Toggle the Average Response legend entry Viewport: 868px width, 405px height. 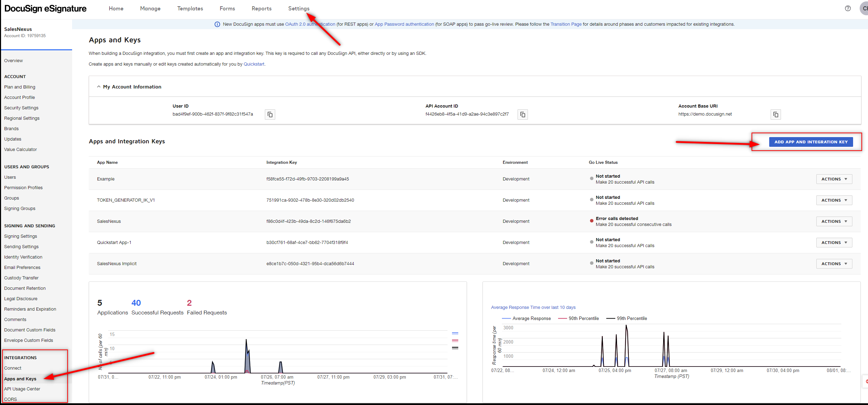coord(527,319)
